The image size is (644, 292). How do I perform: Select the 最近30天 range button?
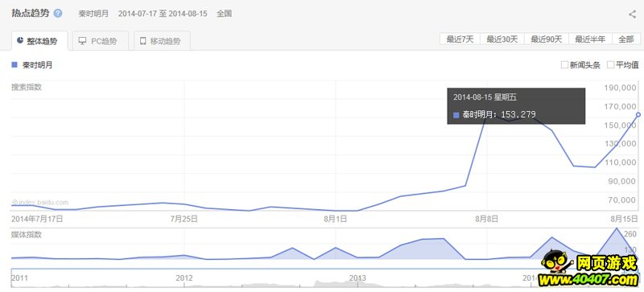pyautogui.click(x=502, y=39)
